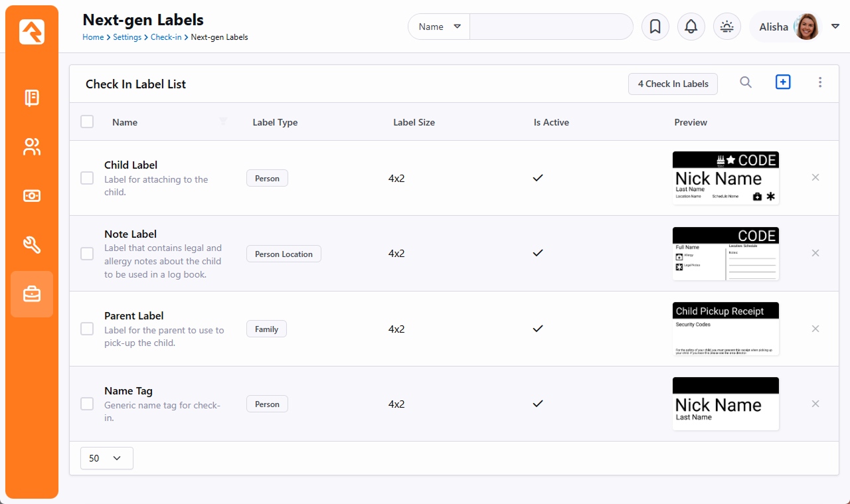Open the page size 50 dropdown
The image size is (850, 504).
[106, 458]
